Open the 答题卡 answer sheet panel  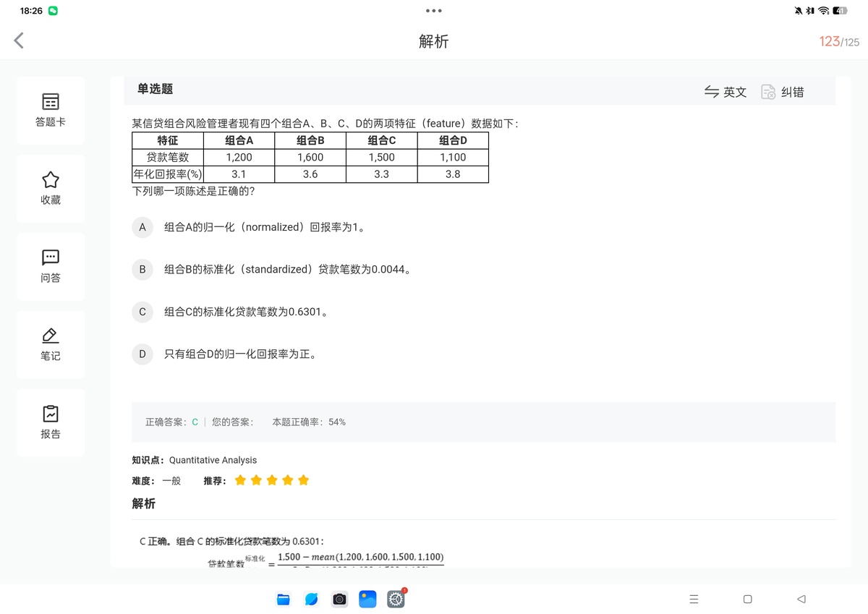pyautogui.click(x=51, y=110)
